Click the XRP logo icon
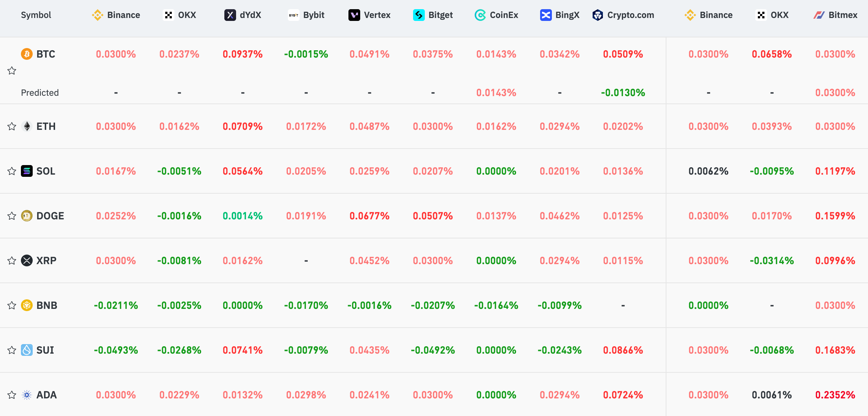Viewport: 868px width, 416px height. coord(26,261)
